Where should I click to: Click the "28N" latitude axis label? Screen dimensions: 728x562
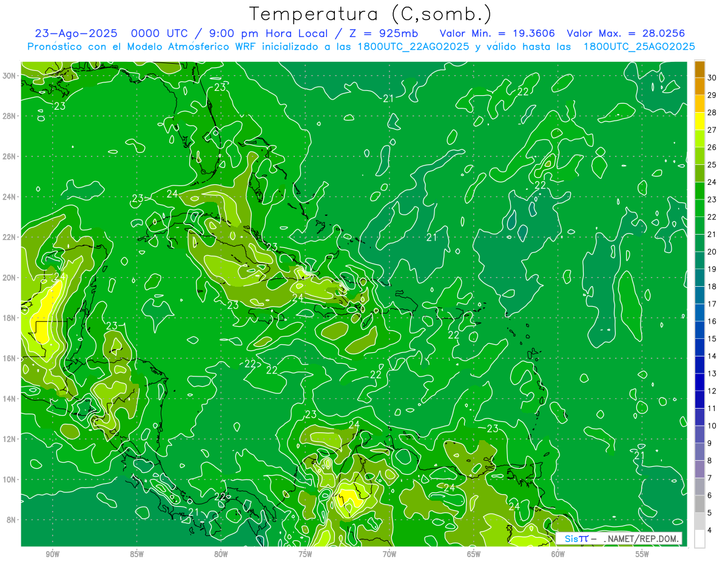[10, 116]
